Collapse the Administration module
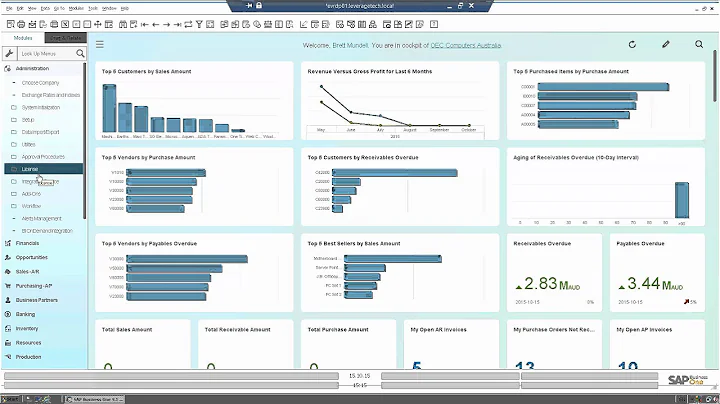 (x=32, y=68)
